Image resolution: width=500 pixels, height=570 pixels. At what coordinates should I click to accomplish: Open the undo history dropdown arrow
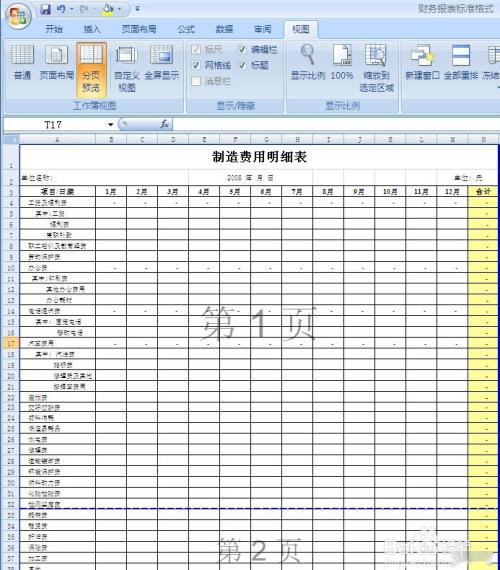point(71,9)
